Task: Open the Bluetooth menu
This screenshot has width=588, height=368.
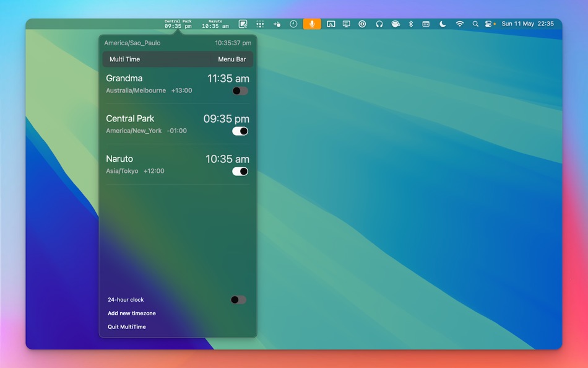Action: point(410,24)
